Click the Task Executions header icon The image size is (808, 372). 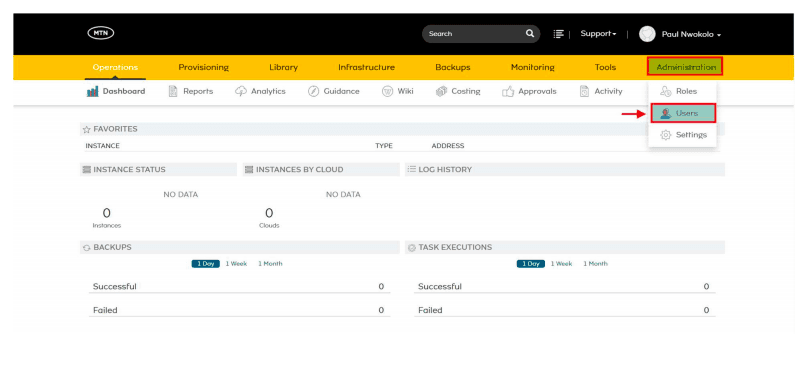coord(412,248)
